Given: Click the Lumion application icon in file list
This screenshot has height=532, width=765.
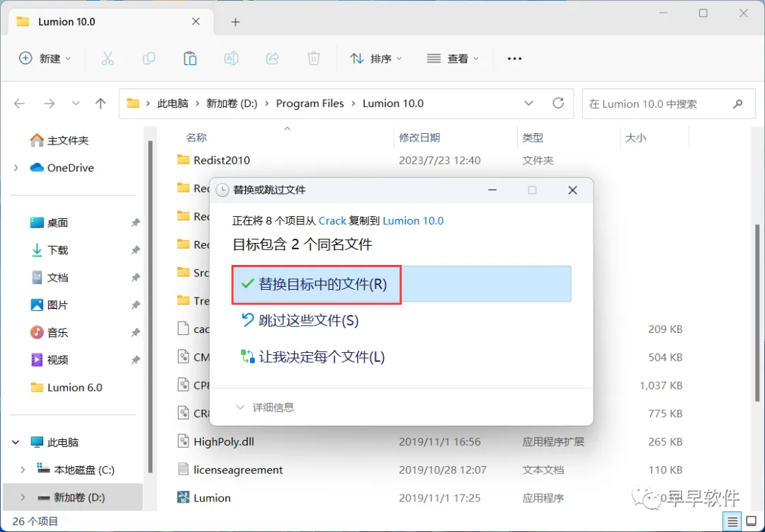Looking at the screenshot, I should coord(183,497).
